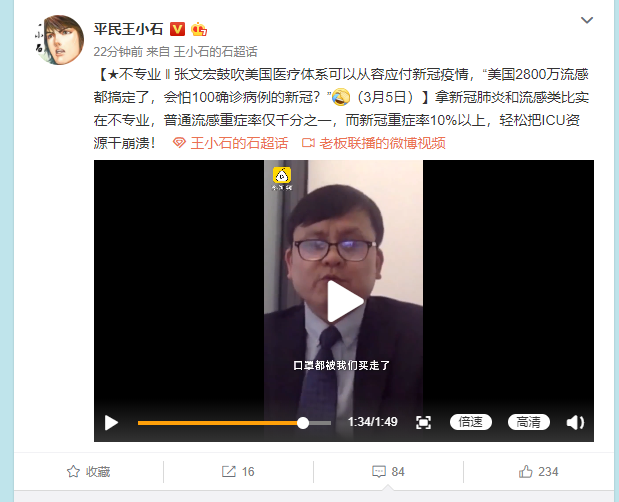The image size is (619, 502).
Task: Open the 平民王小石 profile avatar
Action: (x=60, y=40)
